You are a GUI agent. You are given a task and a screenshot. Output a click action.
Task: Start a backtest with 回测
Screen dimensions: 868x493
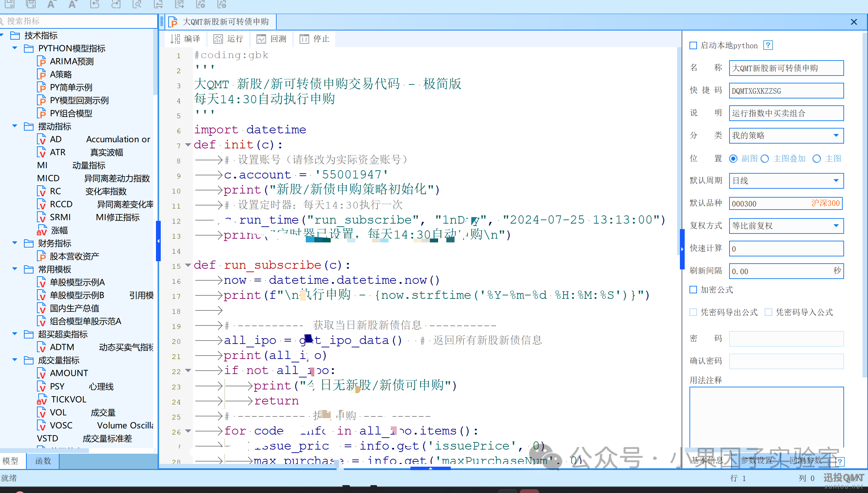click(x=271, y=39)
